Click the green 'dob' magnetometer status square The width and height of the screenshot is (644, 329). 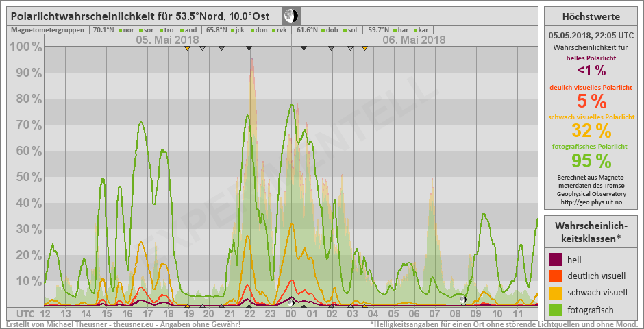[x=322, y=30]
